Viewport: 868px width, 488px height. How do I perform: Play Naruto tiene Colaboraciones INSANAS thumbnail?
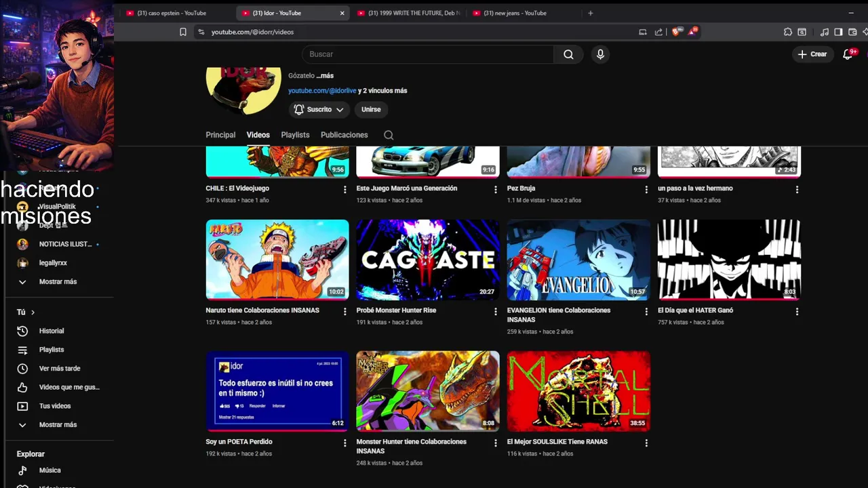point(277,260)
